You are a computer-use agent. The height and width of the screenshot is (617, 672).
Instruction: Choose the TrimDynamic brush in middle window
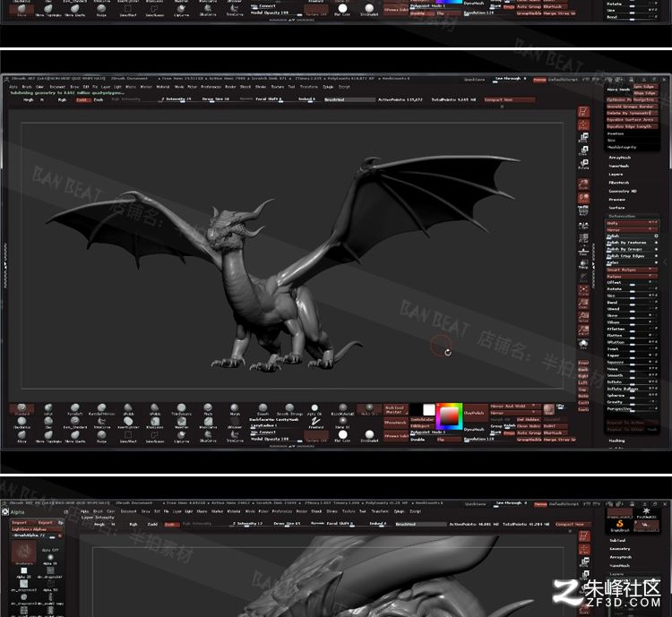coord(182,409)
